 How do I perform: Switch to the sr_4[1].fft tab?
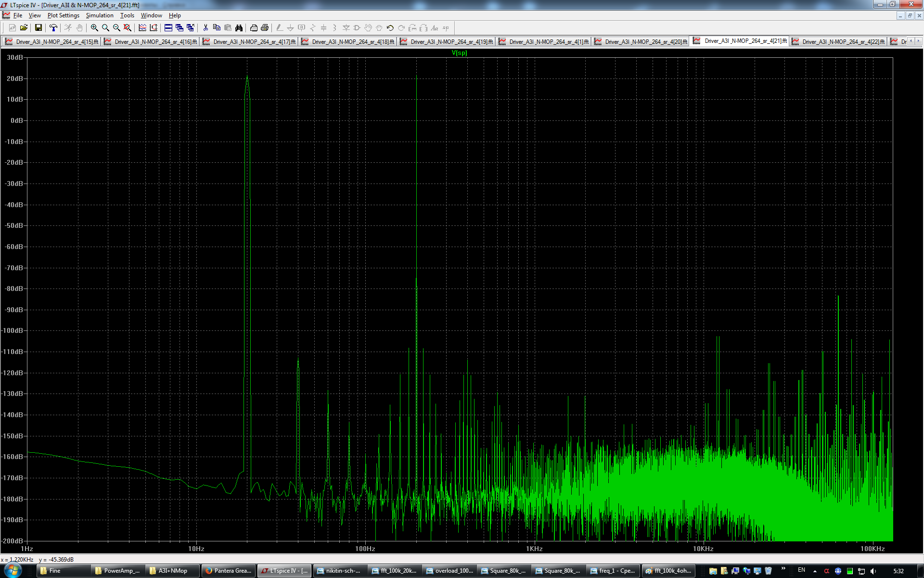pyautogui.click(x=544, y=42)
